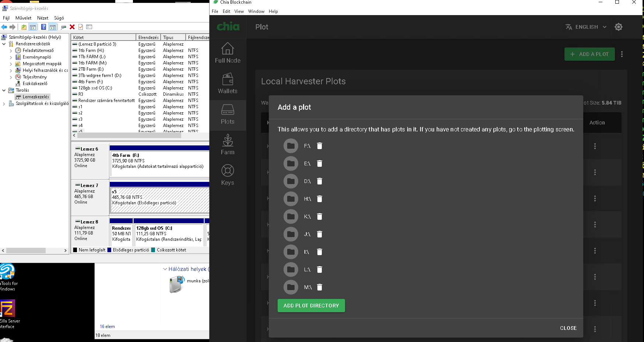Screen dimensions: 644x342
Task: Delete the M:\ plot directory
Action: 320,287
